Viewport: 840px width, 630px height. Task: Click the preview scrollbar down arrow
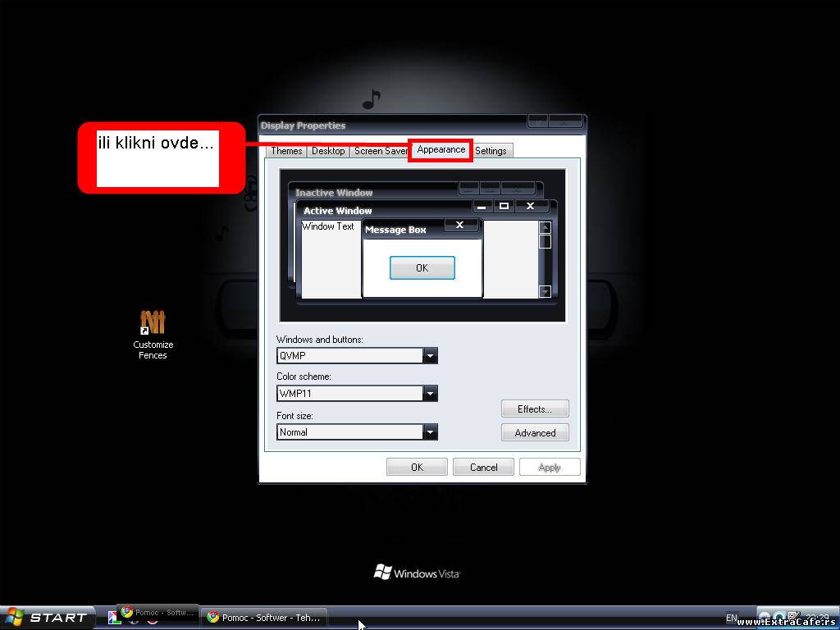[545, 291]
